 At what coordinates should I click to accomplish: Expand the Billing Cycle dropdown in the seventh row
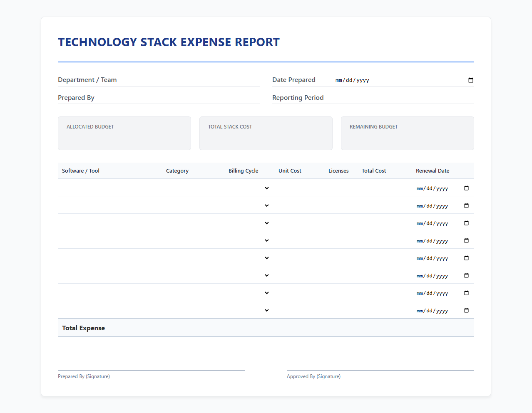click(249, 293)
